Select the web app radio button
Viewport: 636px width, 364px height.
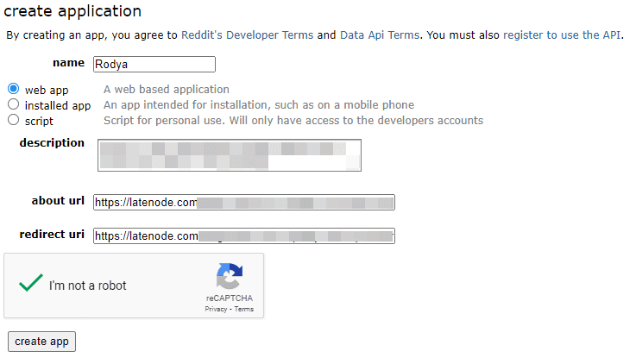pos(13,89)
